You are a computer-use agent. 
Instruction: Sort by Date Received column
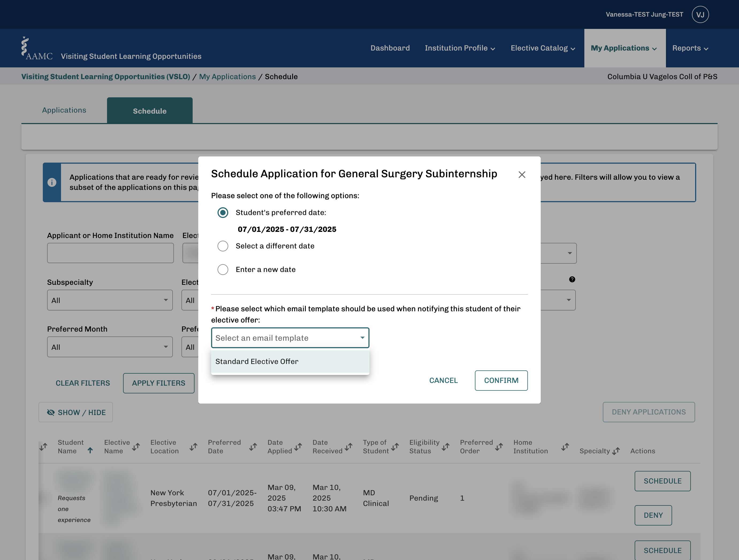tap(348, 446)
